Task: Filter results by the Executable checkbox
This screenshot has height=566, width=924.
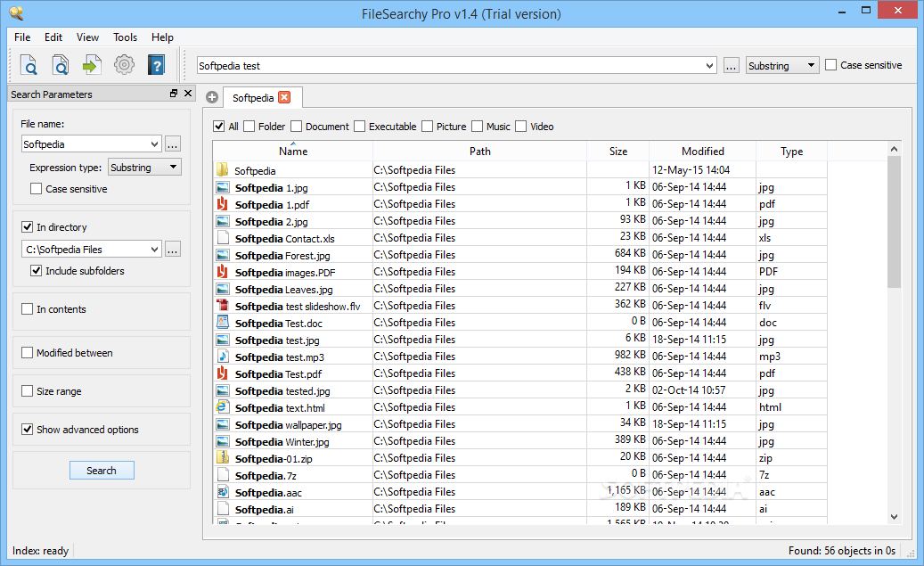Action: point(359,127)
